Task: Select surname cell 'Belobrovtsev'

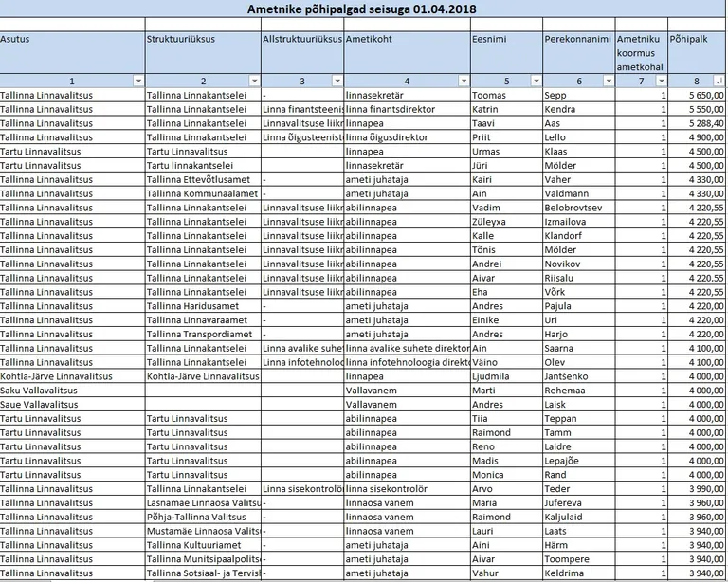Action: coord(579,208)
